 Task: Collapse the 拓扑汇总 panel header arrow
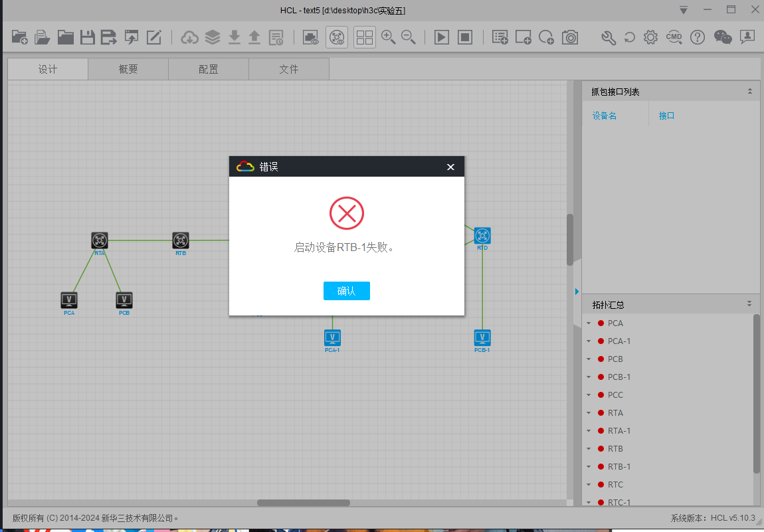(x=749, y=304)
